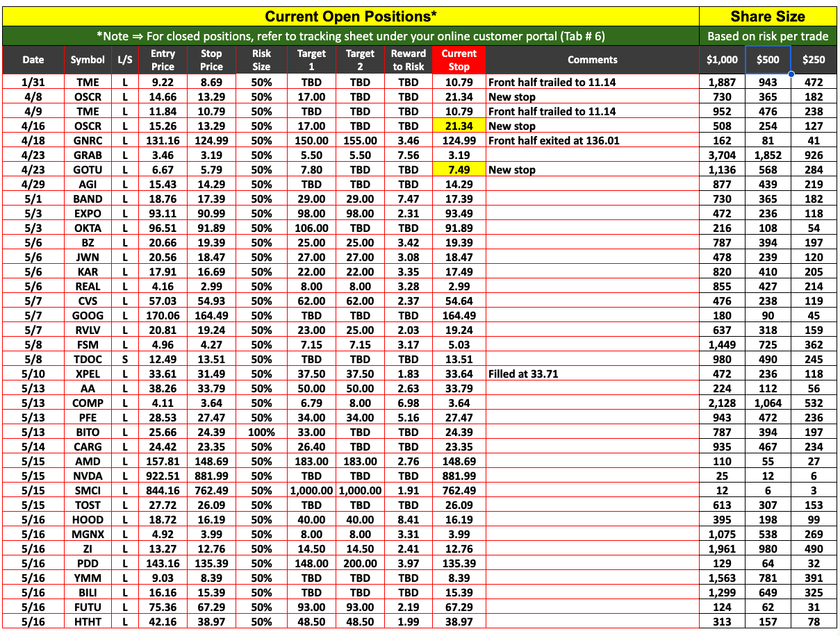Select the Share Size title cell
The height and width of the screenshot is (636, 840).
[x=768, y=17]
